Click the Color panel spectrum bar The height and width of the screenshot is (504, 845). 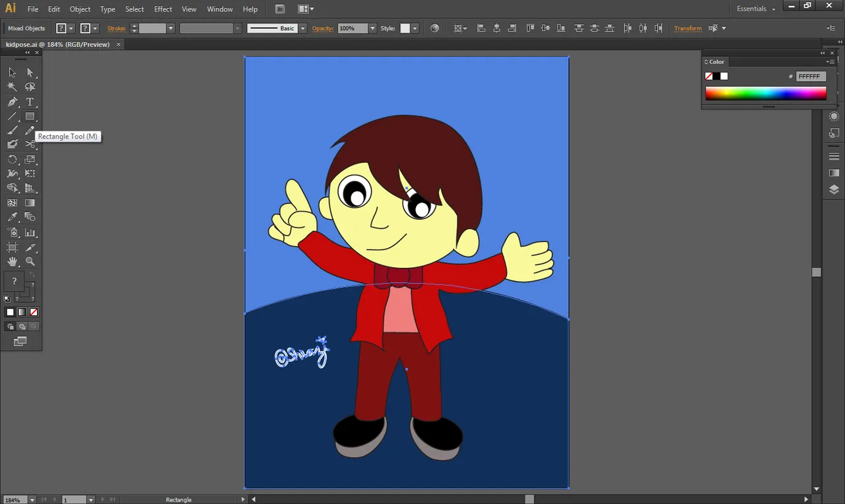pyautogui.click(x=766, y=94)
